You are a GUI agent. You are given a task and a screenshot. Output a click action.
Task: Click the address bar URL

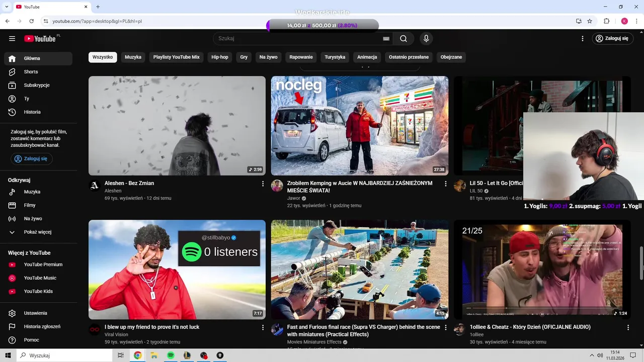pos(97,21)
